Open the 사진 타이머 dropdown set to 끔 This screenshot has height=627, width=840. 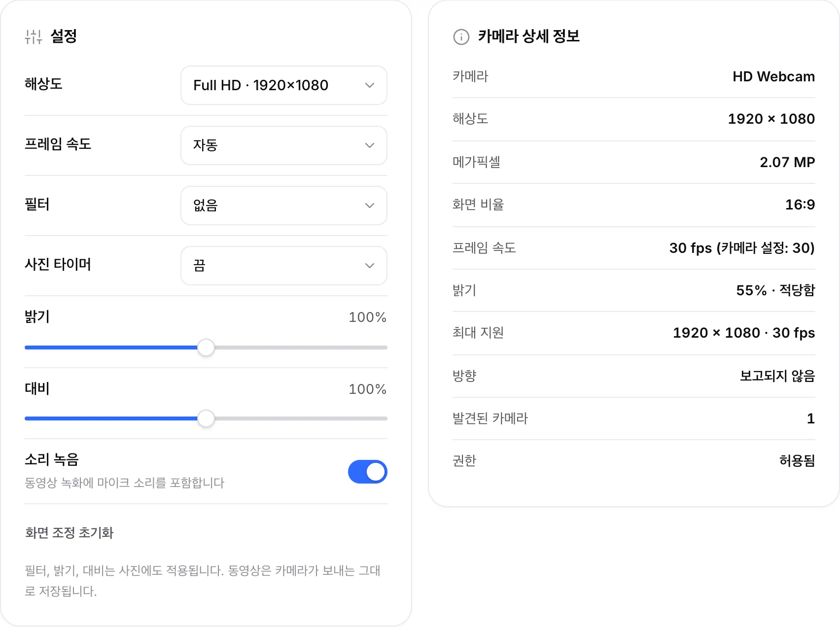tap(284, 266)
